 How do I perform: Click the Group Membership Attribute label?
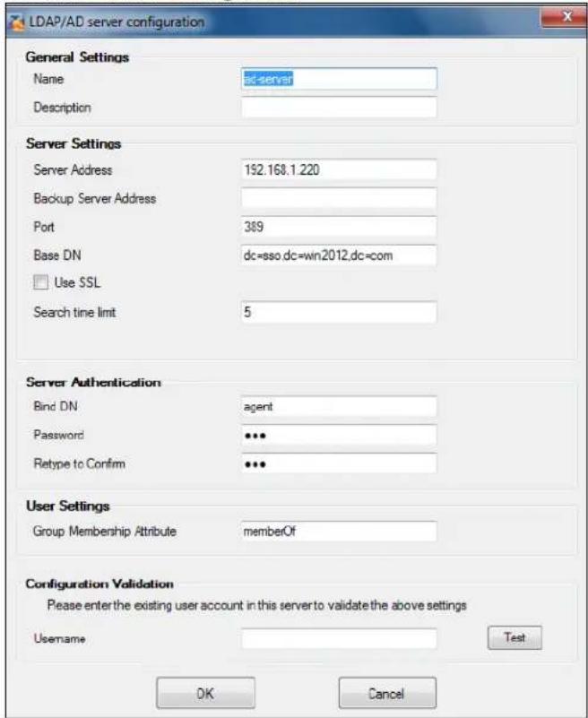pyautogui.click(x=104, y=532)
